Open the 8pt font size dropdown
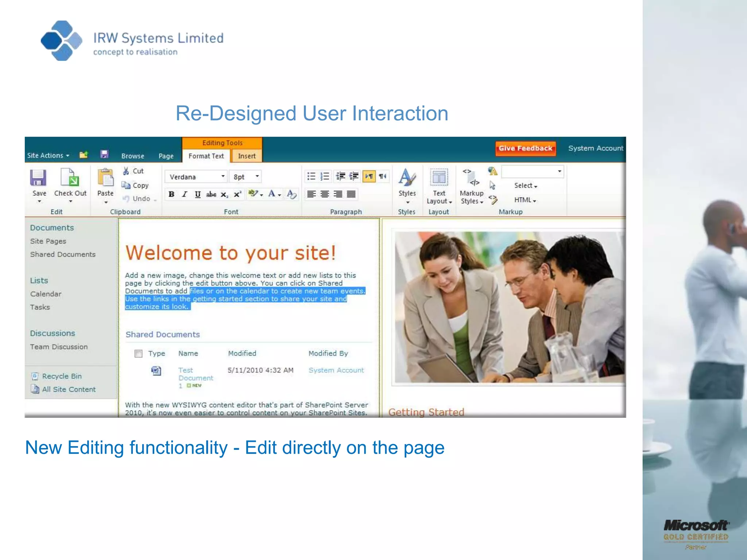Screen dimensions: 747x560 coord(257,176)
